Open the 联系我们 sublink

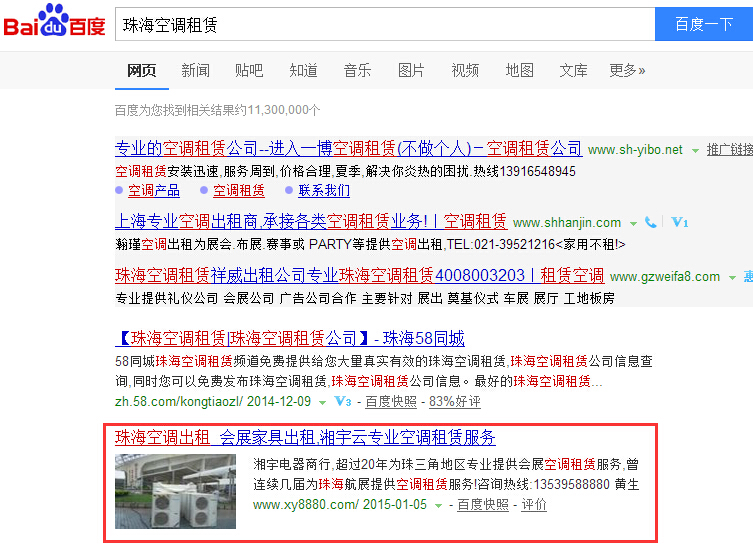click(324, 191)
